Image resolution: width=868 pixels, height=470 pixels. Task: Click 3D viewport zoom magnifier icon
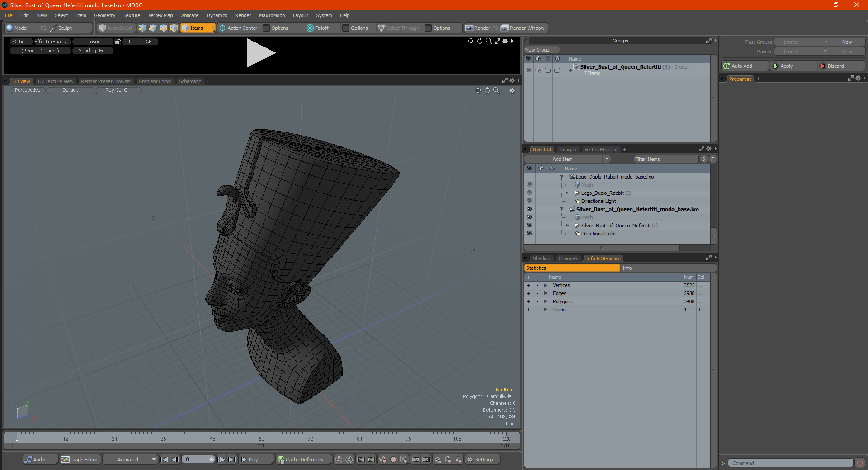(496, 90)
